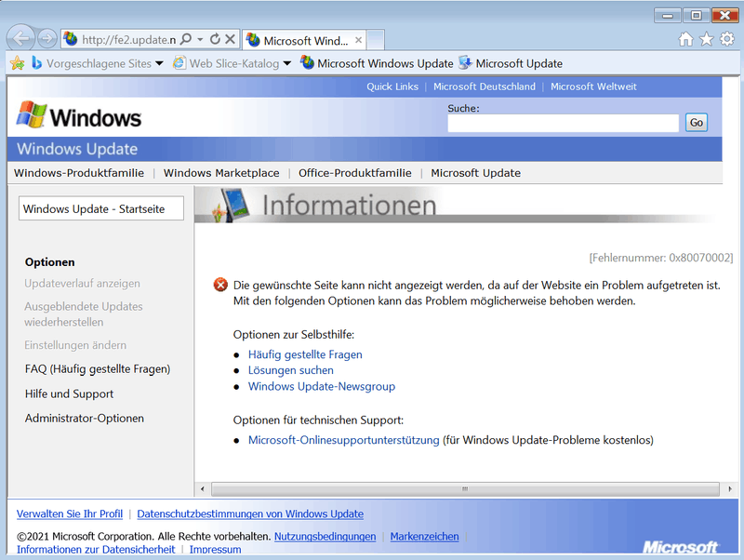
Task: Open Favorites star icon at top right
Action: coord(707,39)
